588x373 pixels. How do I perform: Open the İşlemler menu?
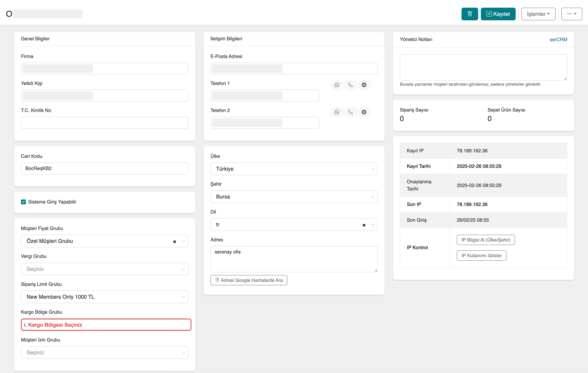[538, 14]
